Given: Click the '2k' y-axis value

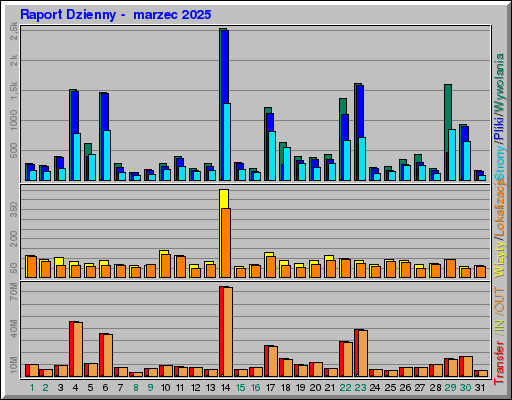Looking at the screenshot, I should (14, 60).
